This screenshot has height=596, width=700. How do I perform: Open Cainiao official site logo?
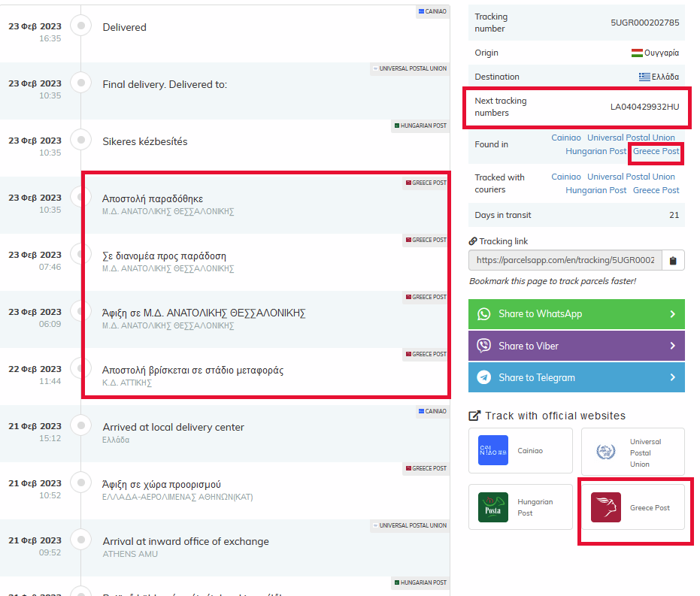click(x=493, y=450)
